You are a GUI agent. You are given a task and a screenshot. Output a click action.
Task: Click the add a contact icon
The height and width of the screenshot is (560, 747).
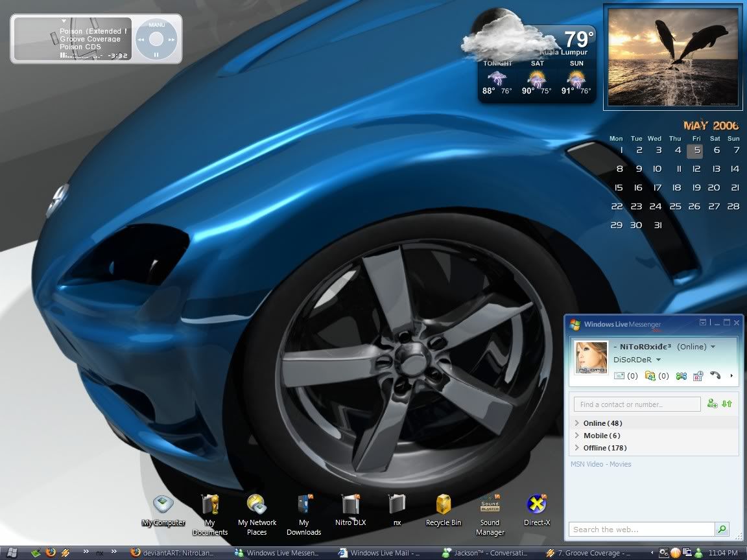pos(712,404)
